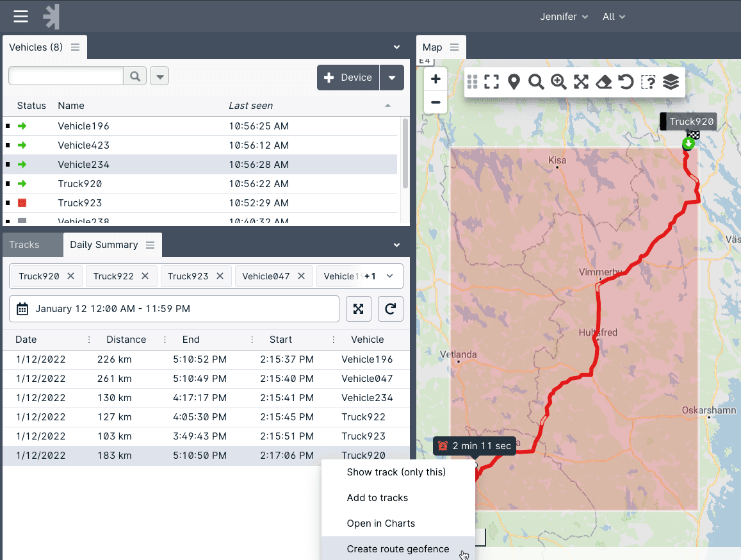Click the refresh icon in the Daily Summary panel
741x560 pixels.
point(390,309)
